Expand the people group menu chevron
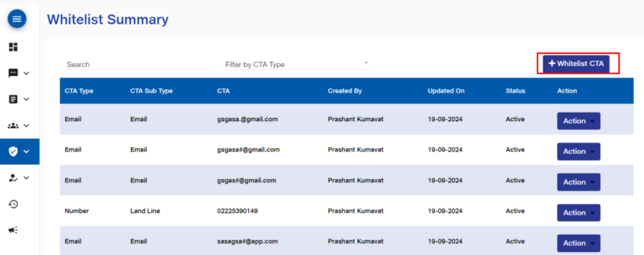This screenshot has height=255, width=644. [26, 126]
